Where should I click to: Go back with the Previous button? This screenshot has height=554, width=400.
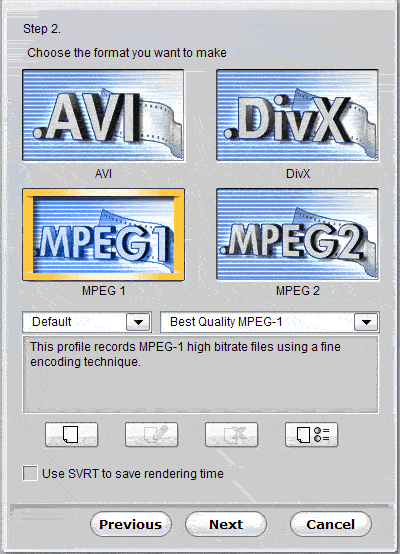tap(131, 524)
